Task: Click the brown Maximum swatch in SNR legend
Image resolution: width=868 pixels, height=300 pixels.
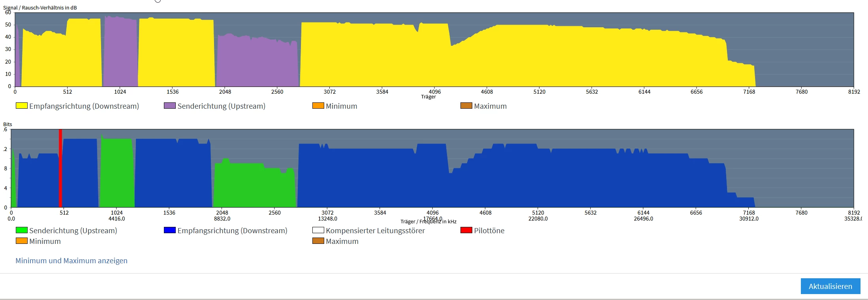Action: tap(466, 106)
